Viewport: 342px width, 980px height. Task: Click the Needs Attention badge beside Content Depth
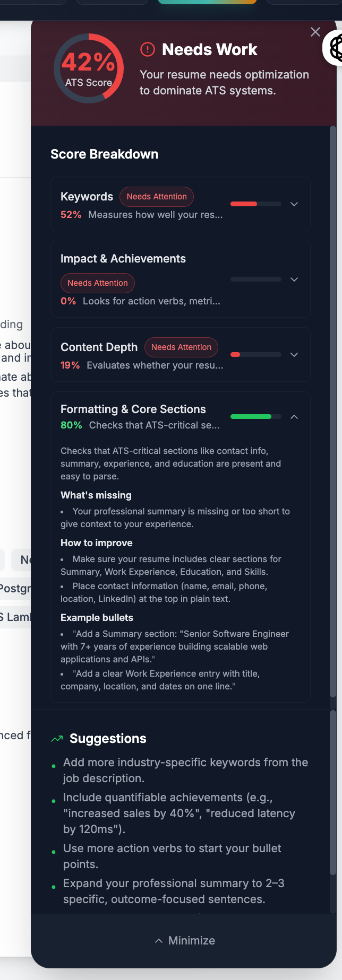tap(181, 347)
